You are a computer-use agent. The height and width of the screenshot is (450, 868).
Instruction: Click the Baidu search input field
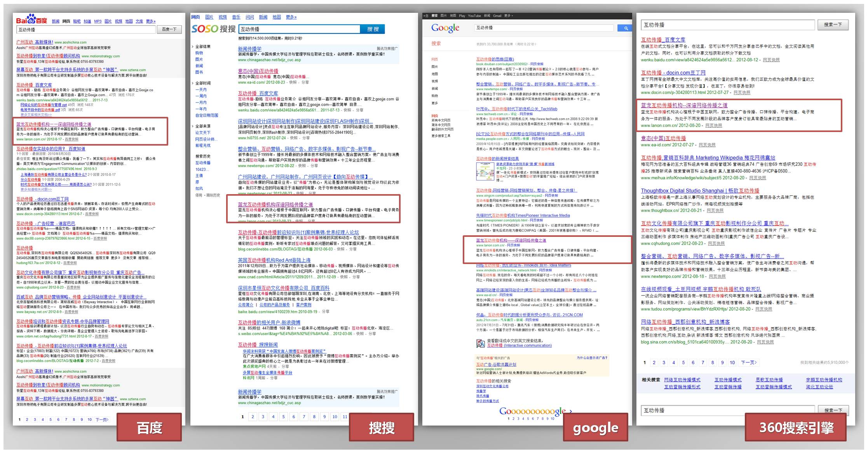[x=86, y=30]
